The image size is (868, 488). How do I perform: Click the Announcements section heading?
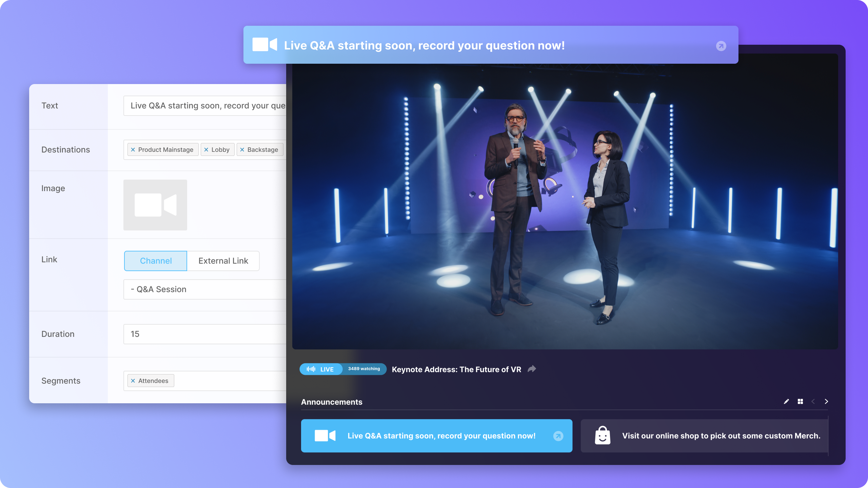pyautogui.click(x=332, y=402)
